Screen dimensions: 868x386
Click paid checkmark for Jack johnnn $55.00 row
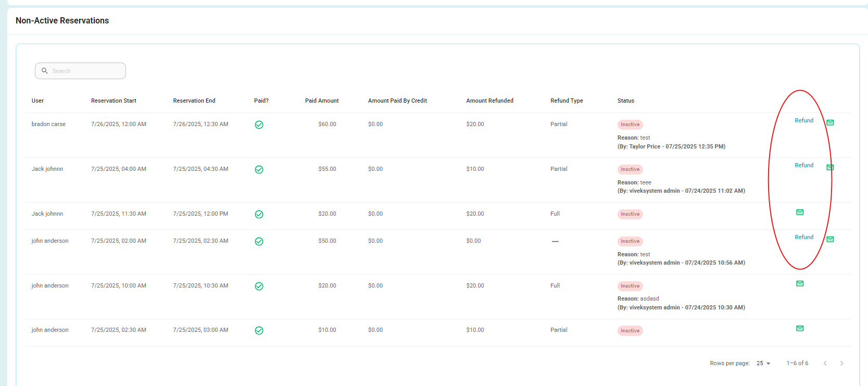(259, 169)
